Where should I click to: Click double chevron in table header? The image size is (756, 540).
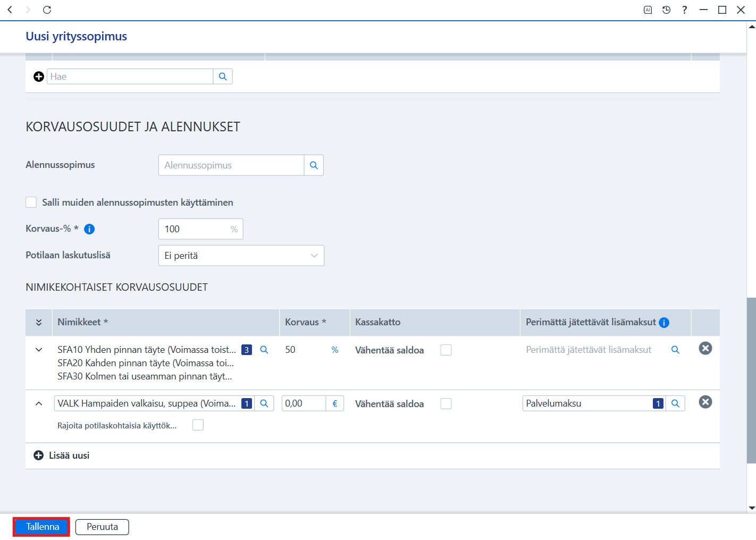coord(39,323)
